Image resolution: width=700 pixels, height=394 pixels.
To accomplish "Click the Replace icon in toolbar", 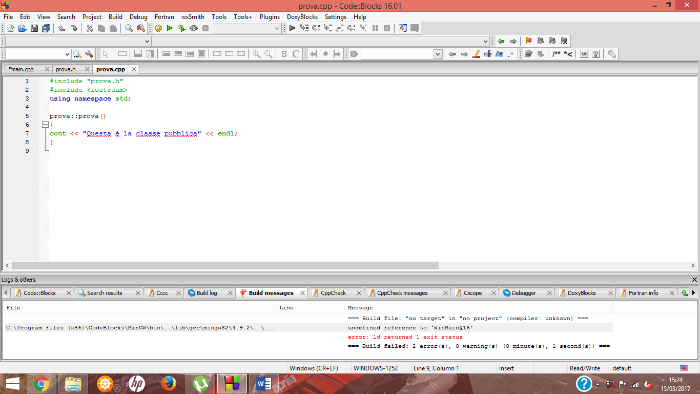I will [141, 28].
